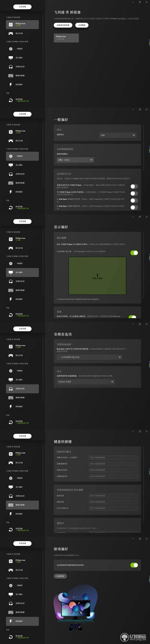
Task: Disable the 自动检测主显示器 switch
Action: (134, 253)
